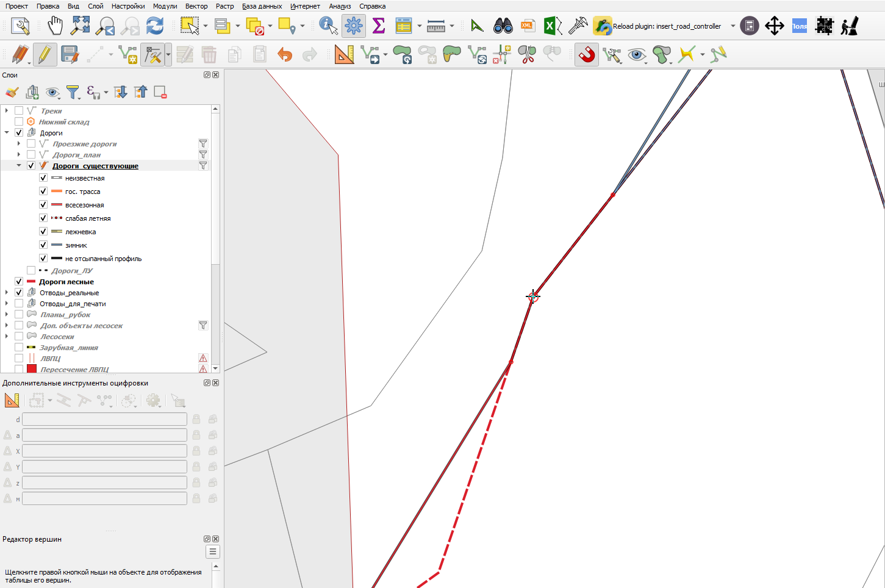This screenshot has width=885, height=588.
Task: Open the Вектор menu
Action: pos(196,6)
